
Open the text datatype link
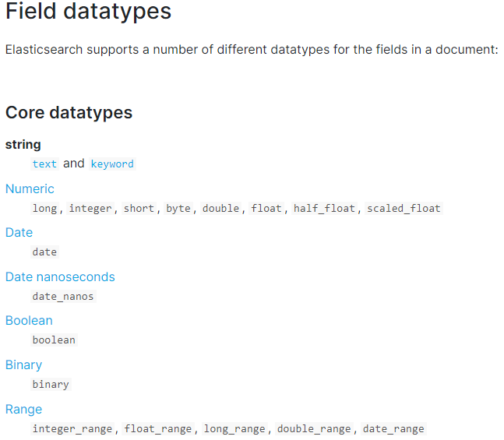coord(44,164)
